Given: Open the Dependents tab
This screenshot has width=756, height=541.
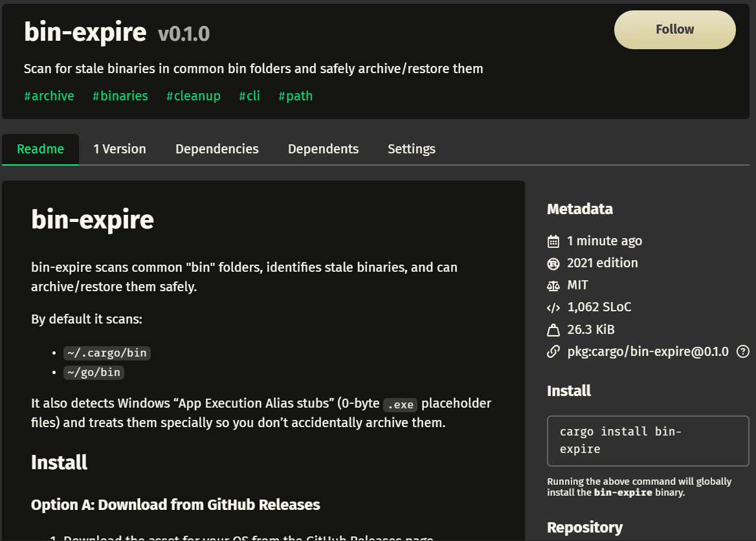Looking at the screenshot, I should (x=323, y=149).
